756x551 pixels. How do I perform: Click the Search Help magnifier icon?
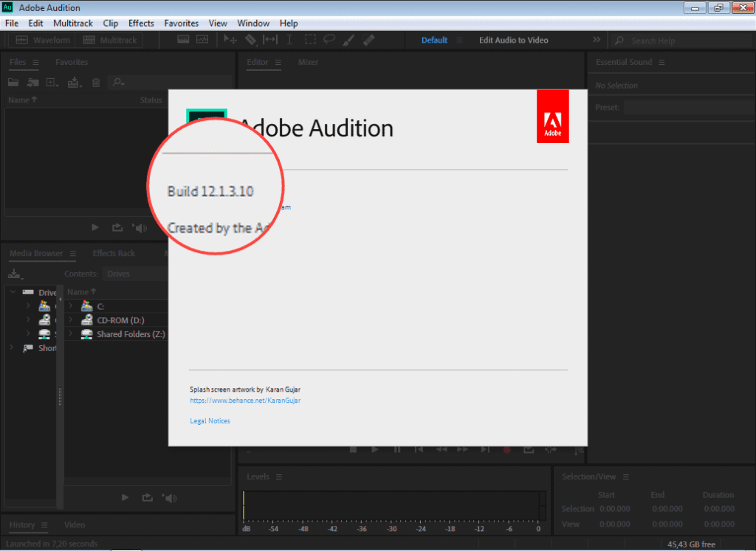coord(619,41)
